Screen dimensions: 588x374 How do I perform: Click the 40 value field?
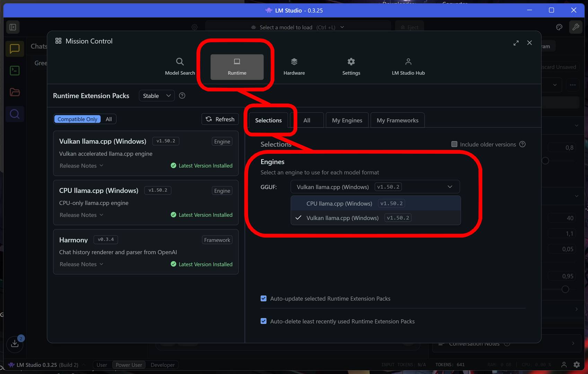point(562,218)
